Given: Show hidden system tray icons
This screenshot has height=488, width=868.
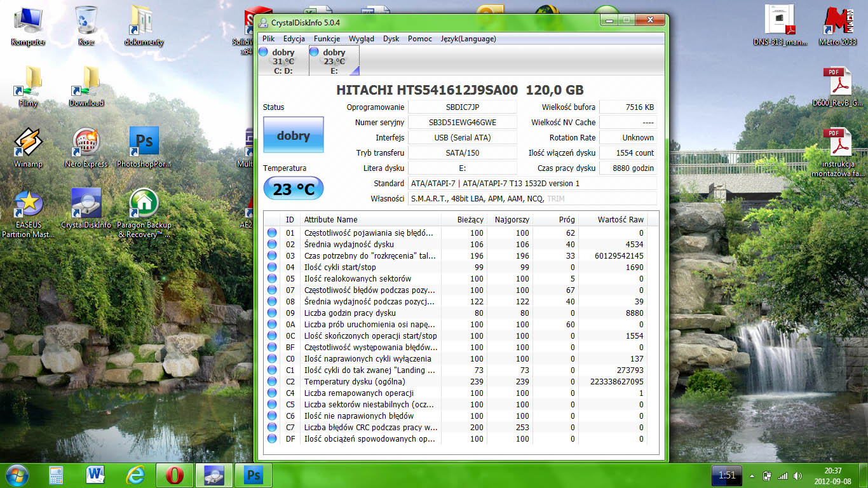Looking at the screenshot, I should [753, 475].
